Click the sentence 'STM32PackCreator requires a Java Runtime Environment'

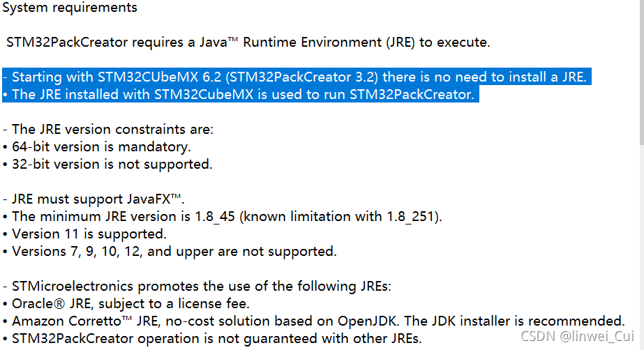(x=248, y=43)
